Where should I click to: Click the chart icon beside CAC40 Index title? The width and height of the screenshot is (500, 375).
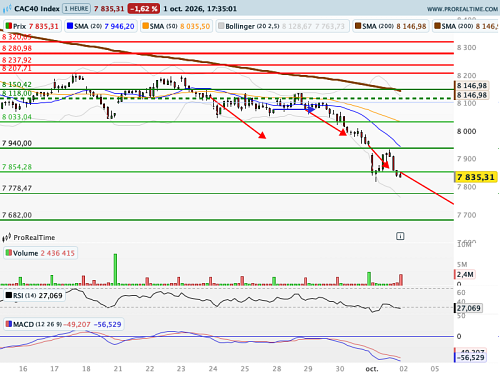click(7, 9)
